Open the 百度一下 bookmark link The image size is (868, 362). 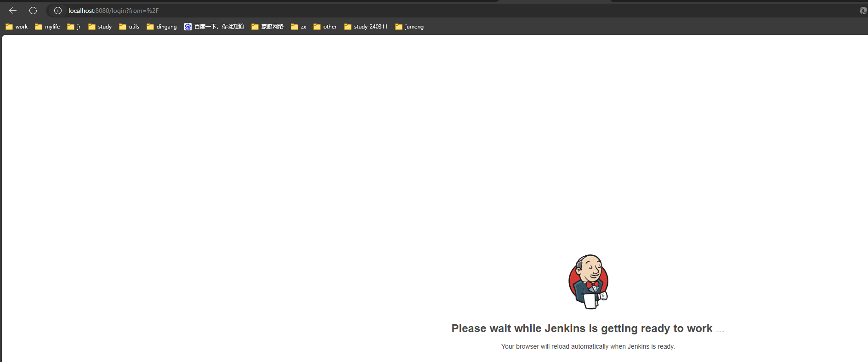pos(214,27)
